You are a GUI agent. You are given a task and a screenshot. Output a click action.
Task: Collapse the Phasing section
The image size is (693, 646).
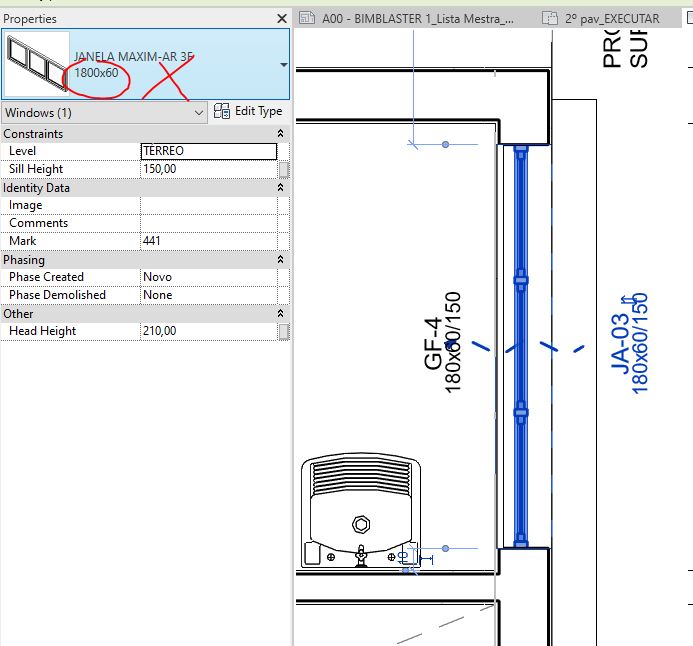pyautogui.click(x=280, y=260)
